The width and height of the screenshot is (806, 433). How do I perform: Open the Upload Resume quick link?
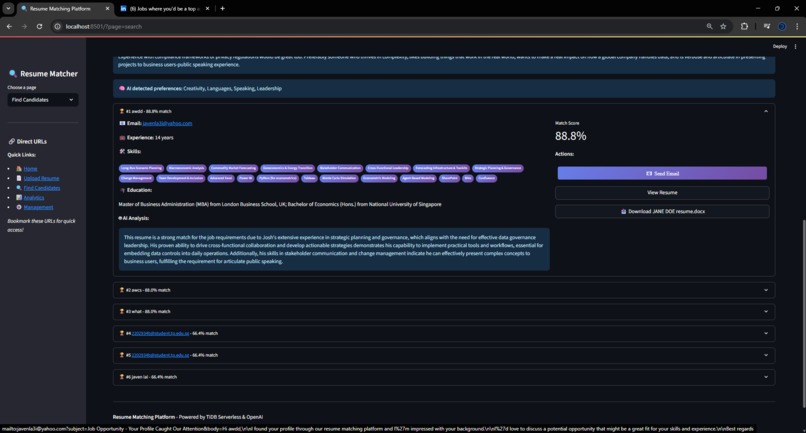[41, 178]
